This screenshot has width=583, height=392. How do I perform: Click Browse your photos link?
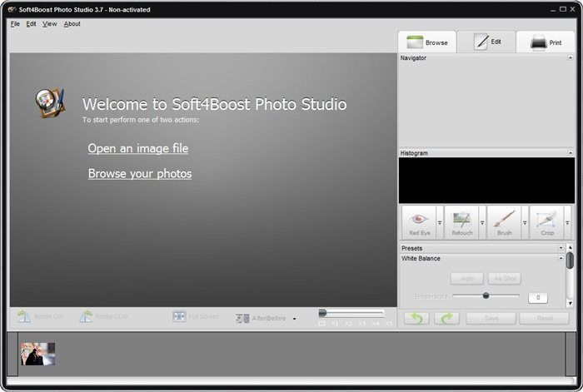click(x=140, y=173)
